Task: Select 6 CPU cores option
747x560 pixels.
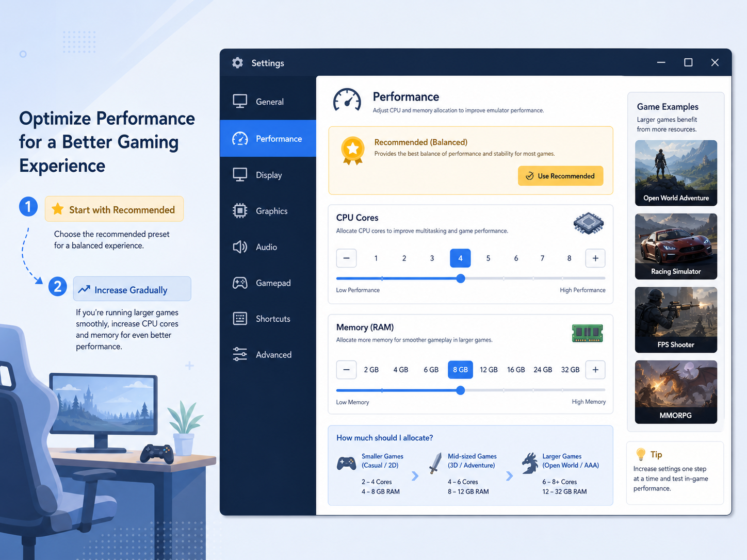Action: 516,258
